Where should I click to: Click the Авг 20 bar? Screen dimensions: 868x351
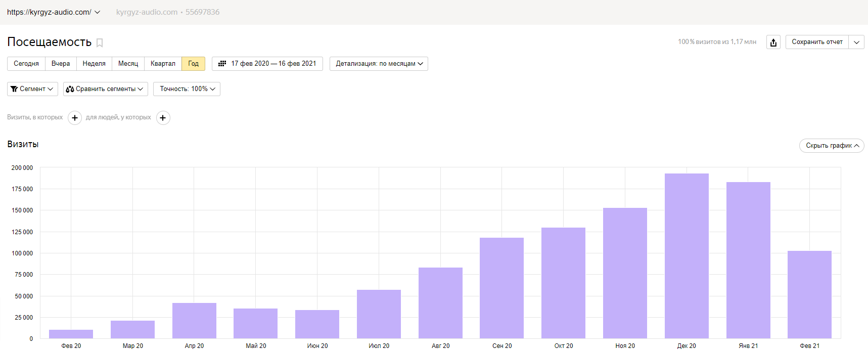point(440,303)
